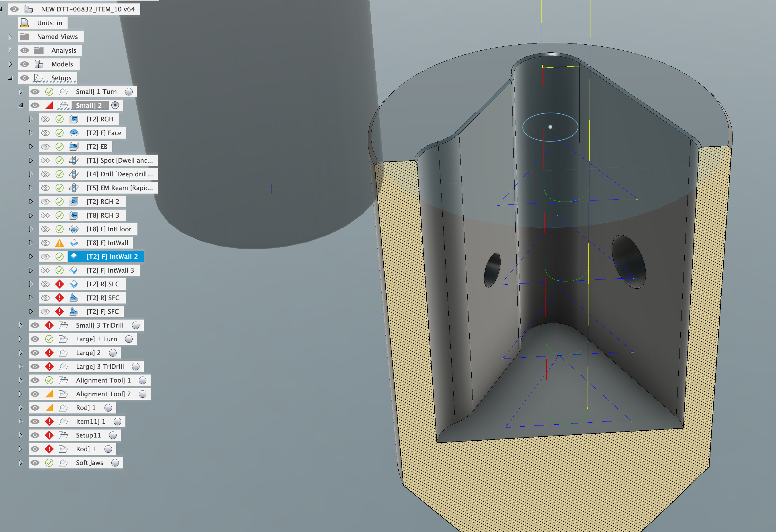Click the adaptive clearing icon on [T2] RGH
The height and width of the screenshot is (532, 776).
tap(74, 119)
